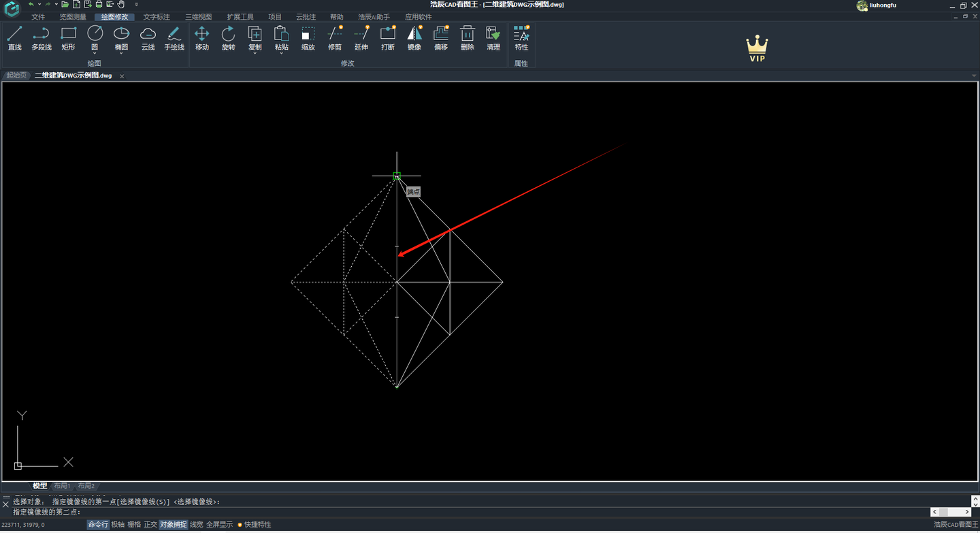Activate the 旋转 rotate tool
This screenshot has height=533, width=980.
pyautogui.click(x=229, y=38)
